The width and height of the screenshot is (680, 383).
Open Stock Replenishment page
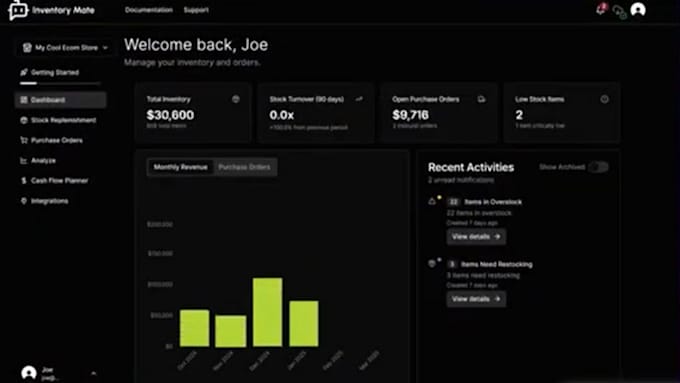(63, 120)
